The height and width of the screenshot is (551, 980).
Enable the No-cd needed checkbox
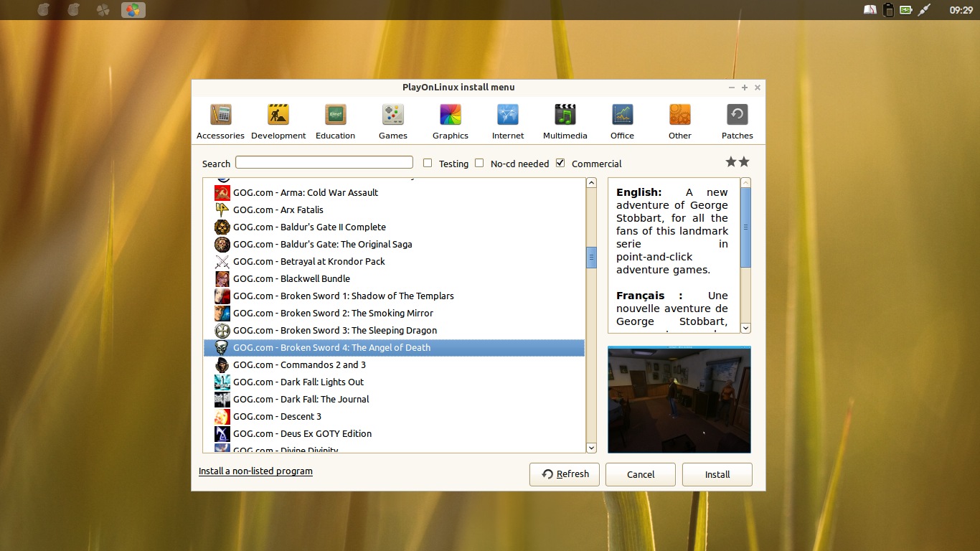click(479, 163)
